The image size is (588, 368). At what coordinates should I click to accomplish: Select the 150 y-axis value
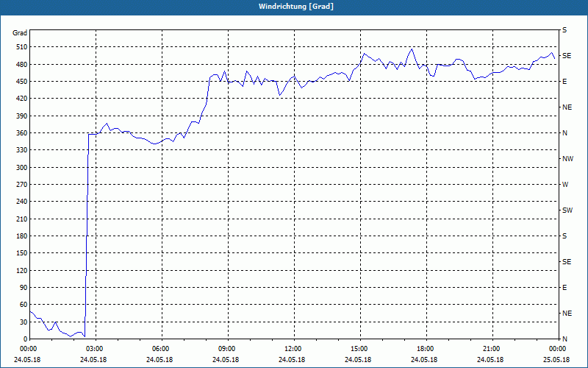click(x=22, y=253)
